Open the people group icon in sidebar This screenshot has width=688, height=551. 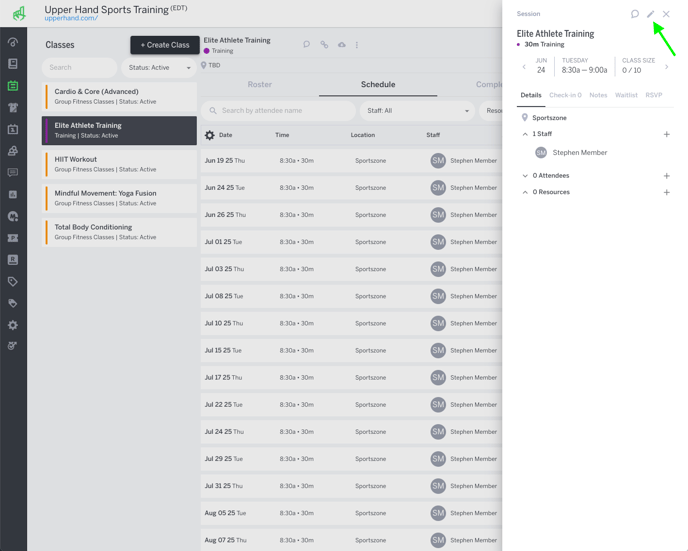pyautogui.click(x=13, y=151)
